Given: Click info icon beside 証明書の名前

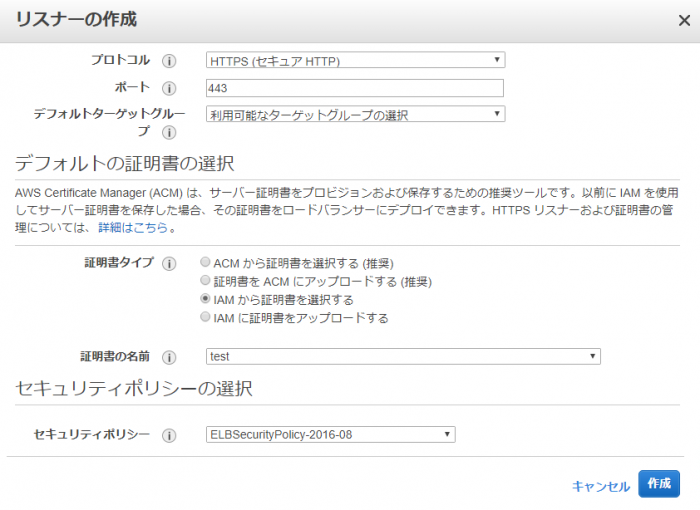Looking at the screenshot, I should [x=169, y=357].
